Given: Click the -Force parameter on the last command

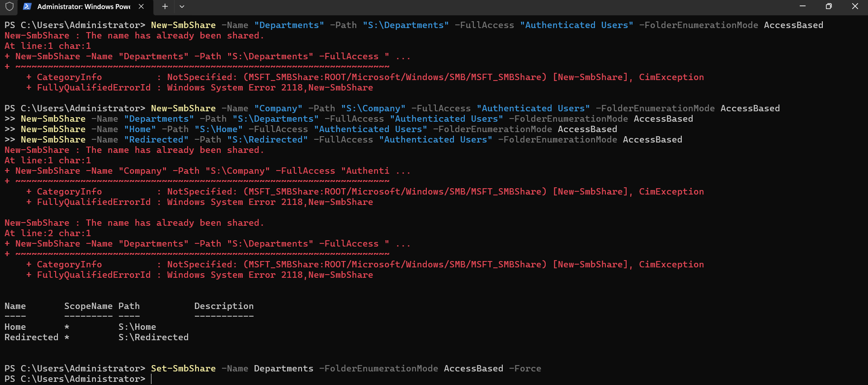Looking at the screenshot, I should 525,368.
